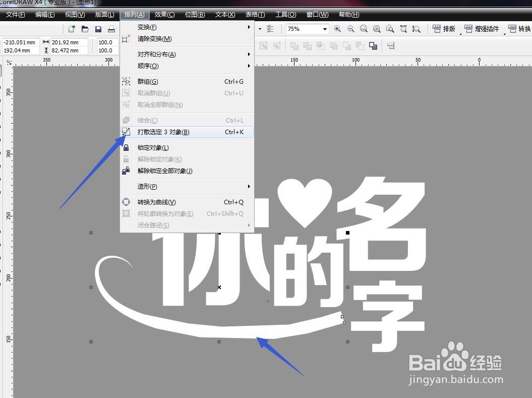Click the Zoom to Page Height icon
The image size is (532, 398).
point(417,29)
